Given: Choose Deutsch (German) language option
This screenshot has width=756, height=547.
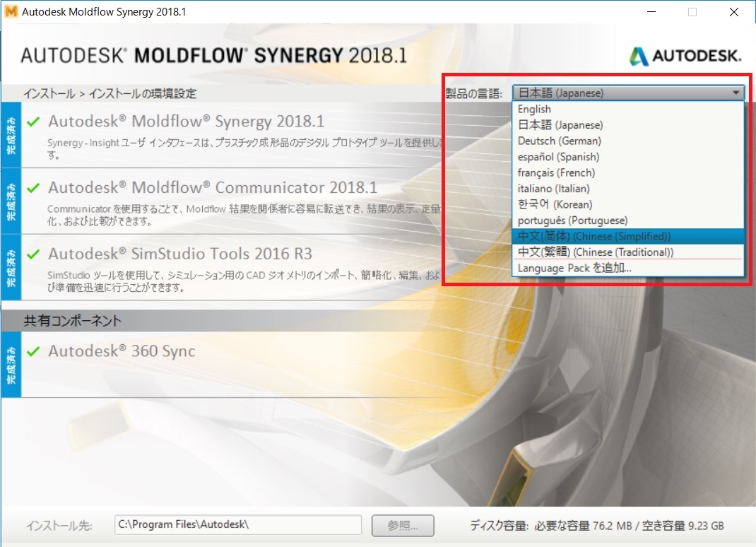Looking at the screenshot, I should point(628,141).
